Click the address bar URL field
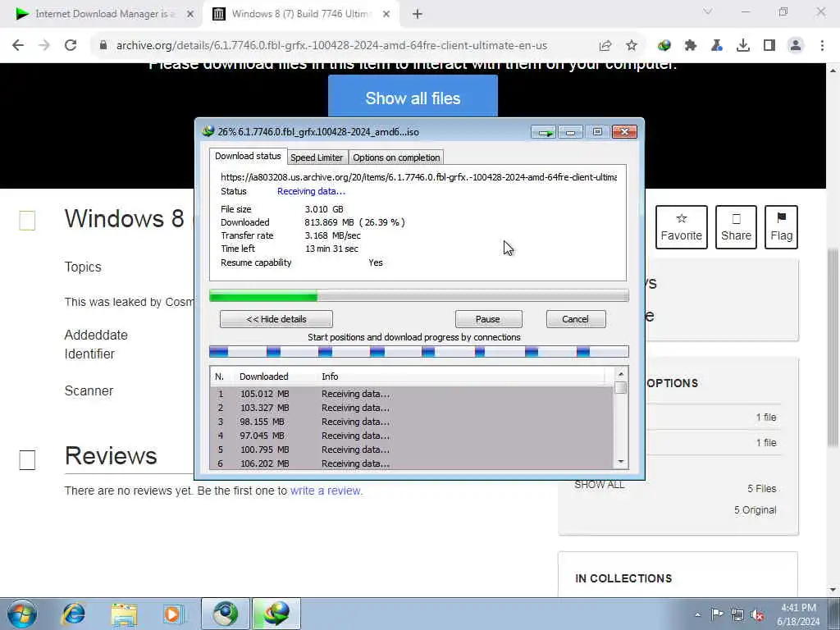Image resolution: width=840 pixels, height=630 pixels. click(x=331, y=46)
